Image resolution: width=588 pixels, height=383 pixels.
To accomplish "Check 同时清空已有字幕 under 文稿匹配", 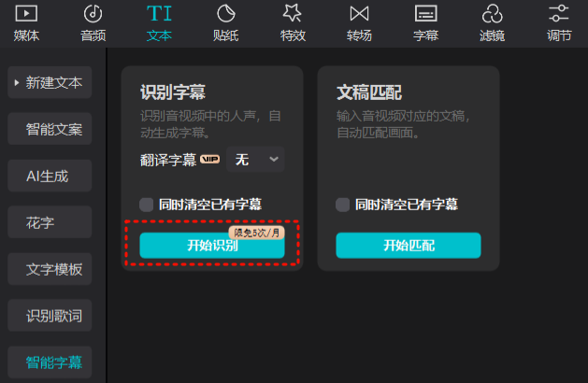I will coord(343,204).
